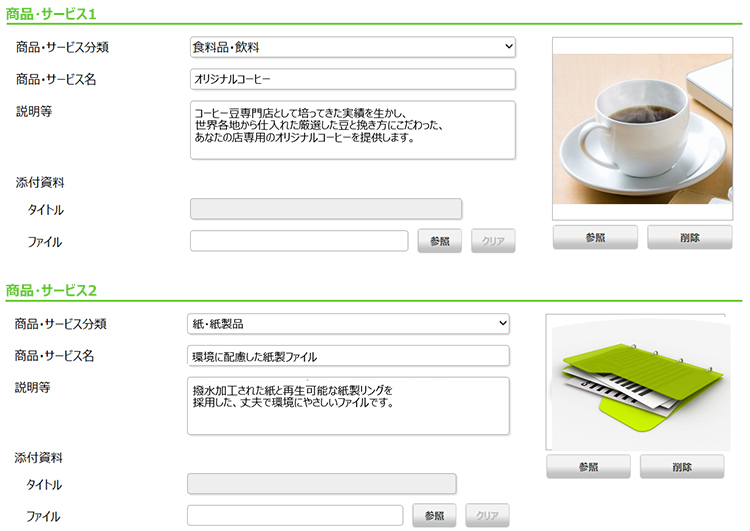Click the Service 2 ファイル path field
The image size is (750, 531).
295,515
